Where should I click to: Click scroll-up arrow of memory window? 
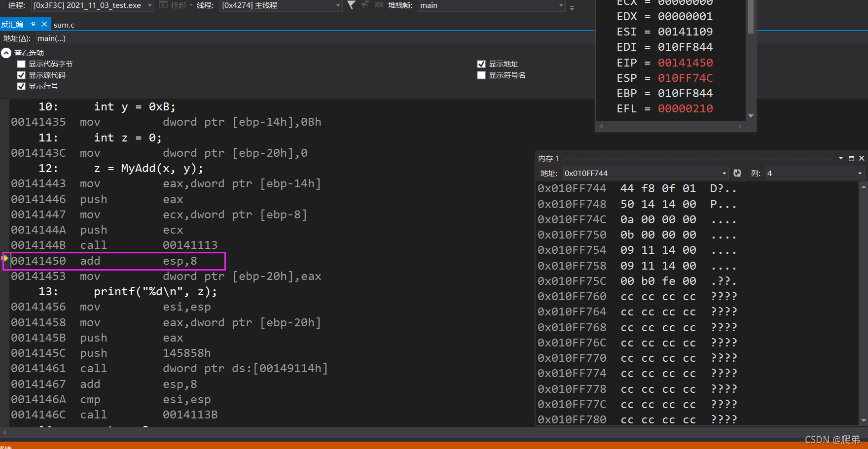point(864,187)
